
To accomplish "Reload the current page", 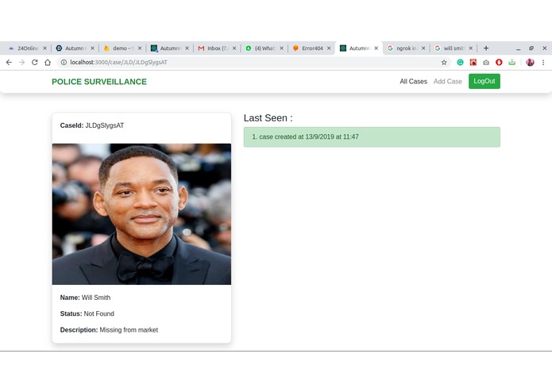I will (x=34, y=62).
